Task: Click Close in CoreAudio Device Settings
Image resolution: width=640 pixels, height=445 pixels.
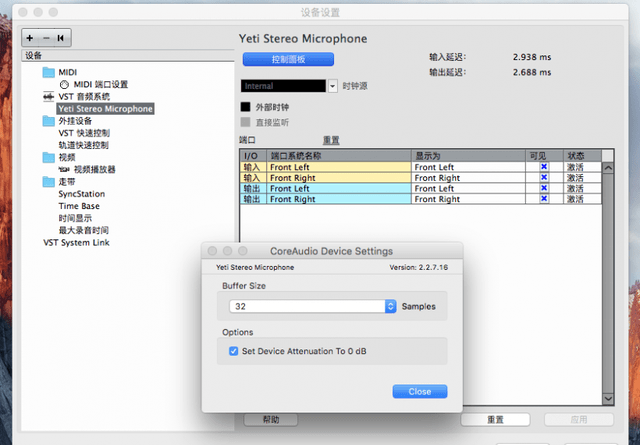Action: coord(420,392)
